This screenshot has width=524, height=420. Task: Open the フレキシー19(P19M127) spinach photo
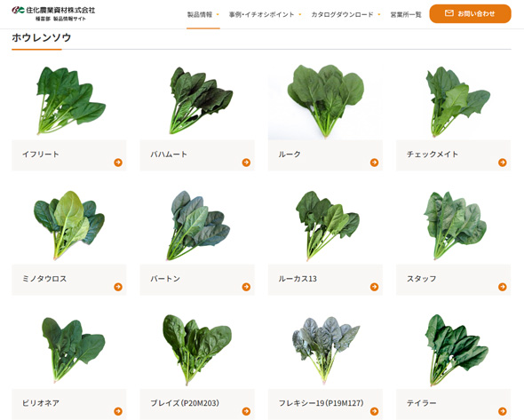[325, 350]
